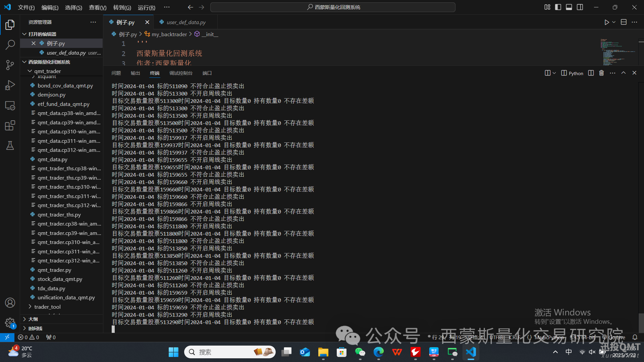The image size is (644, 362).
Task: Open Explorer panel more actions ellipsis
Action: (93, 22)
